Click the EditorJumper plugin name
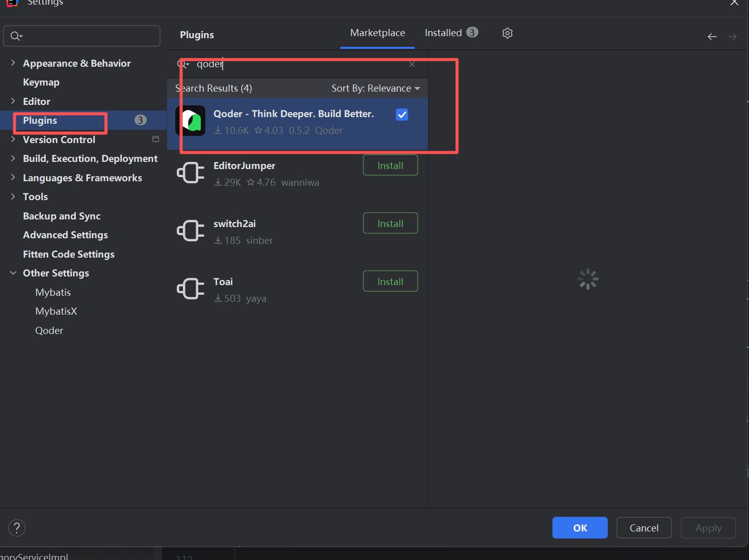 [x=244, y=166]
